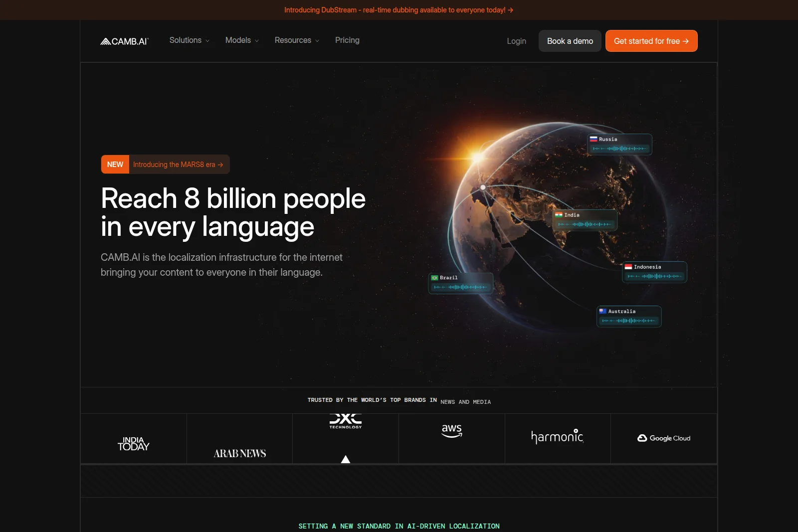Click the Book a demo button
Image resolution: width=798 pixels, height=532 pixels.
pos(570,41)
